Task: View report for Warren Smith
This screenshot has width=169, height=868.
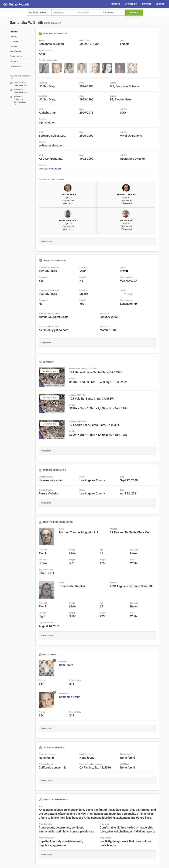Action: coord(127,229)
